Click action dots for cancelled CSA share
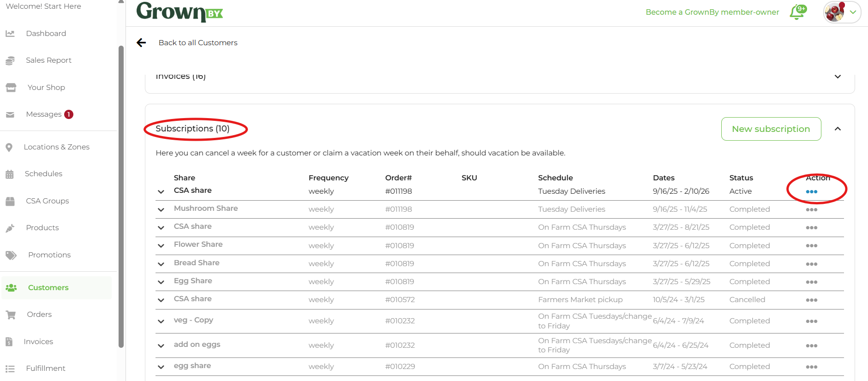Image resolution: width=868 pixels, height=381 pixels. [x=811, y=300]
